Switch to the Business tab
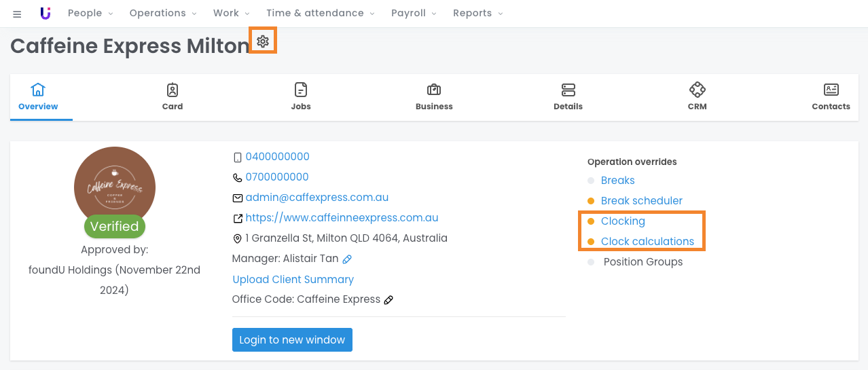 434,97
